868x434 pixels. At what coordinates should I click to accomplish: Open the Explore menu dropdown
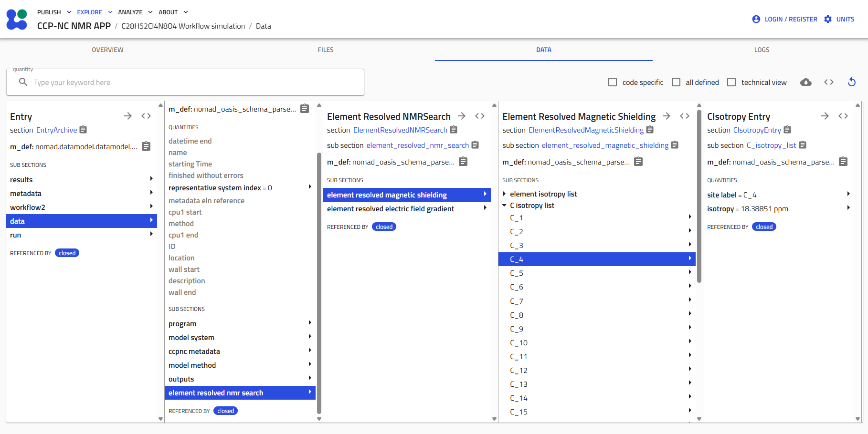(95, 12)
